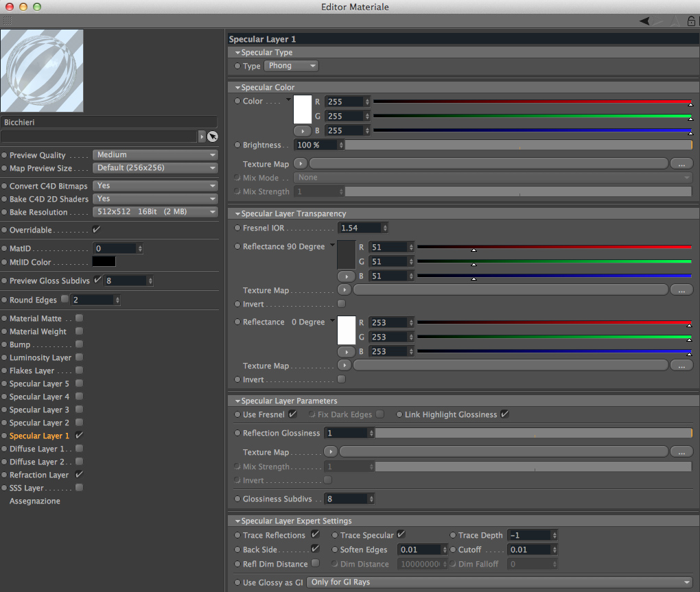Click the Specular Color Texture Map arrow button
This screenshot has height=592, width=700.
[301, 164]
